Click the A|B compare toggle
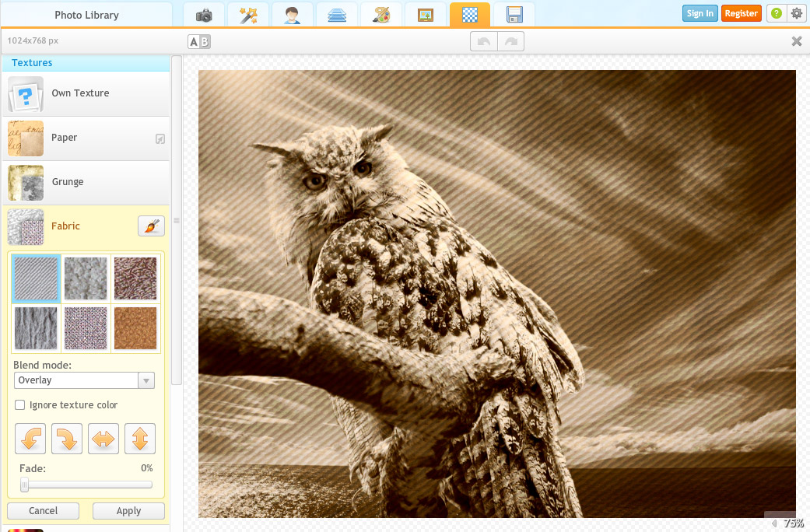This screenshot has width=810, height=532. tap(199, 41)
